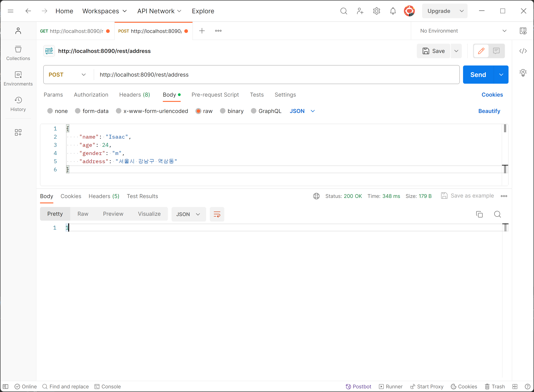Open the History sidebar panel
This screenshot has height=392, width=534.
click(18, 104)
